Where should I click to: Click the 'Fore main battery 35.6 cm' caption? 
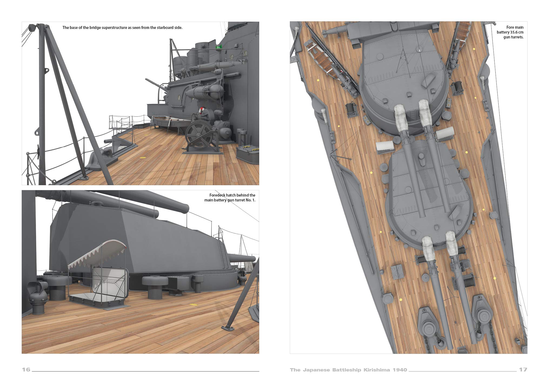[x=510, y=32]
